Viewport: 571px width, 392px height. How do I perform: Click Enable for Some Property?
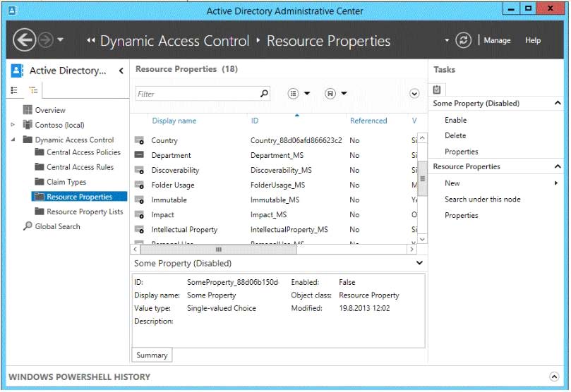(x=455, y=120)
